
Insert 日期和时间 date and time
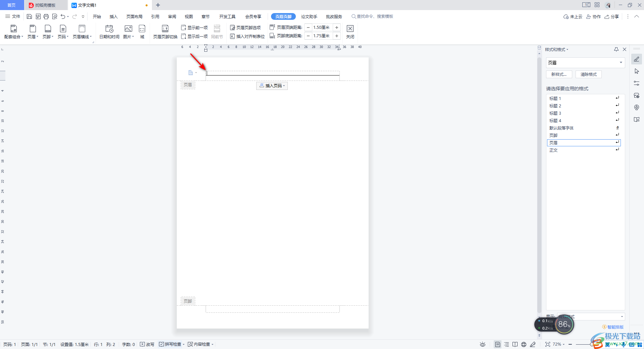click(109, 32)
